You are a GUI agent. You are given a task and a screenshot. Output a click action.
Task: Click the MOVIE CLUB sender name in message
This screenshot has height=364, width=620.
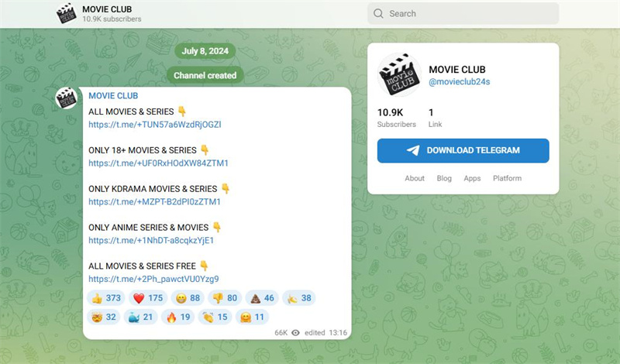pos(113,95)
